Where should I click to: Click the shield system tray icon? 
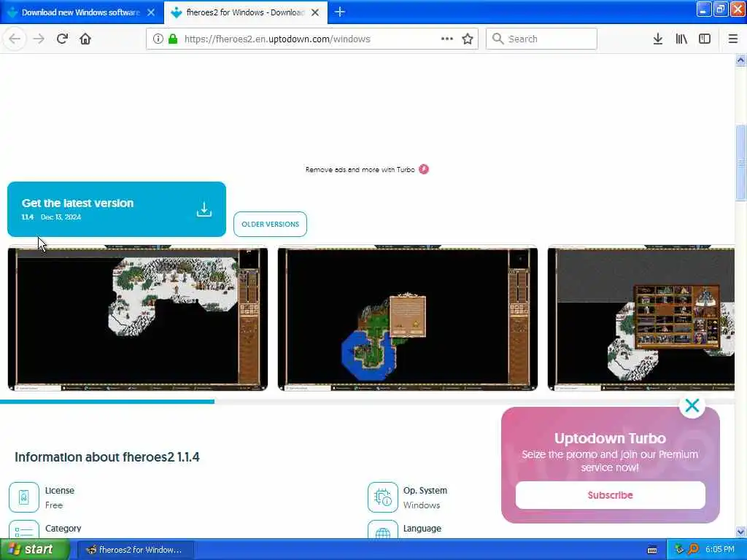[x=679, y=550]
